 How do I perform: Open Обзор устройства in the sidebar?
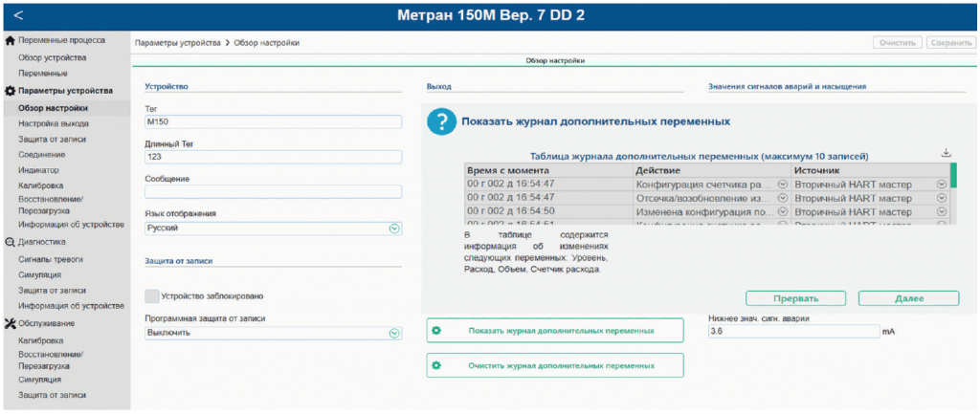click(53, 58)
